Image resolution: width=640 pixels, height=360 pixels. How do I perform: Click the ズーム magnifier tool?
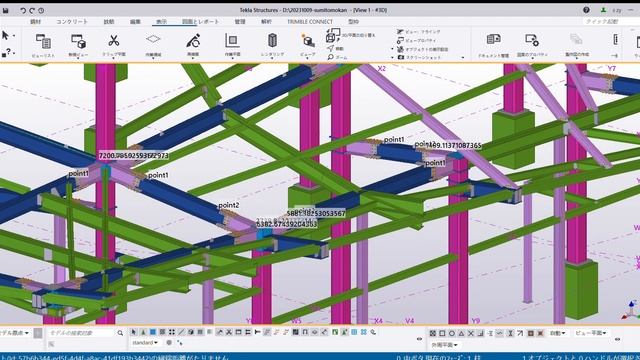point(330,57)
